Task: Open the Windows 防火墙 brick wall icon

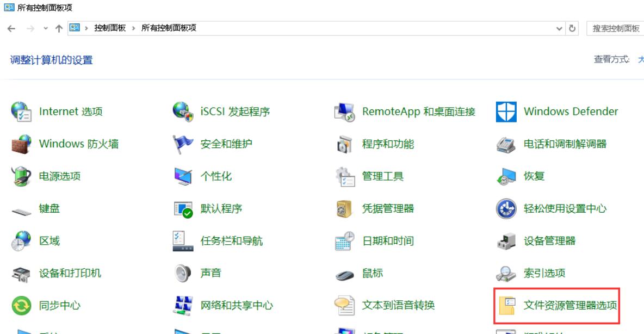Action: [x=21, y=144]
